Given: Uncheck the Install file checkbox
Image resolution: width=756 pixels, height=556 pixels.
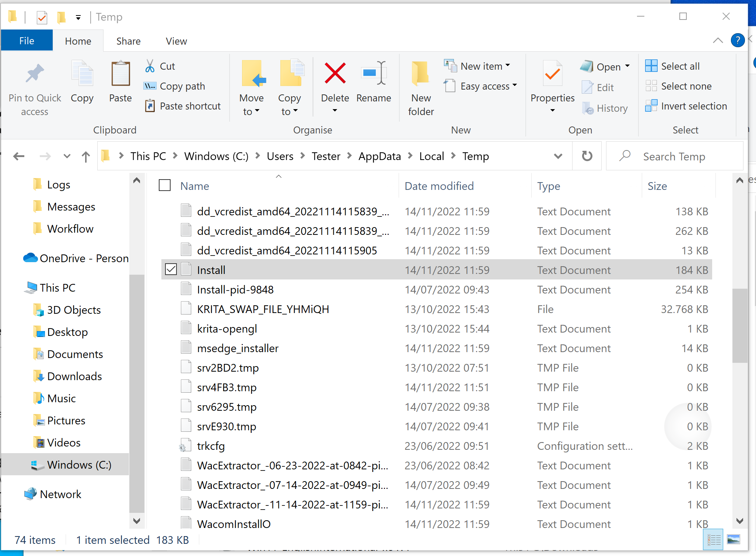Looking at the screenshot, I should (171, 270).
